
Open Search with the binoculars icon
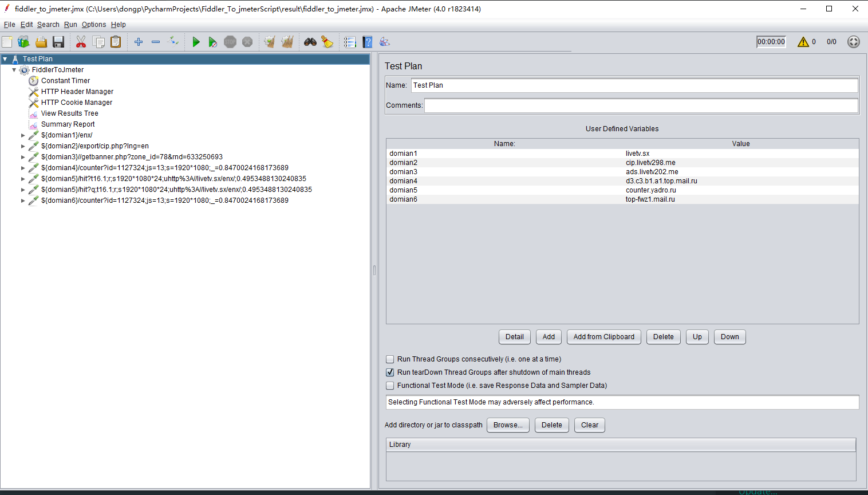point(310,42)
